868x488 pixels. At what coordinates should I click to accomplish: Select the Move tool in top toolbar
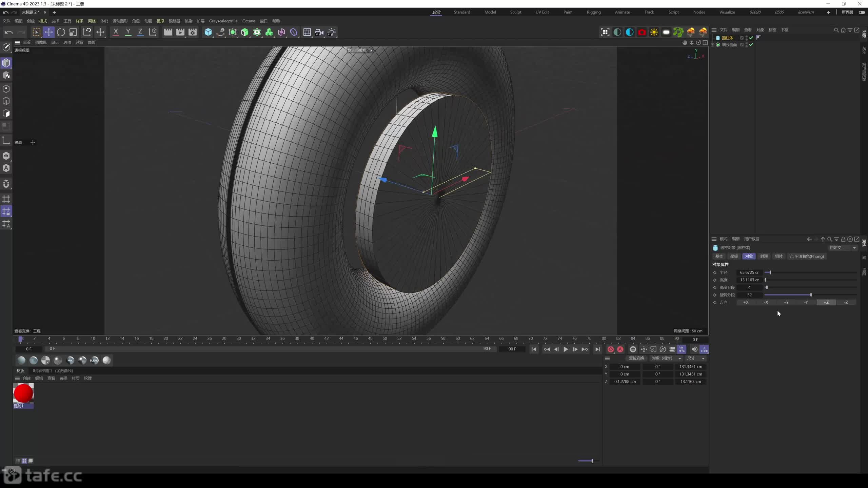click(48, 32)
